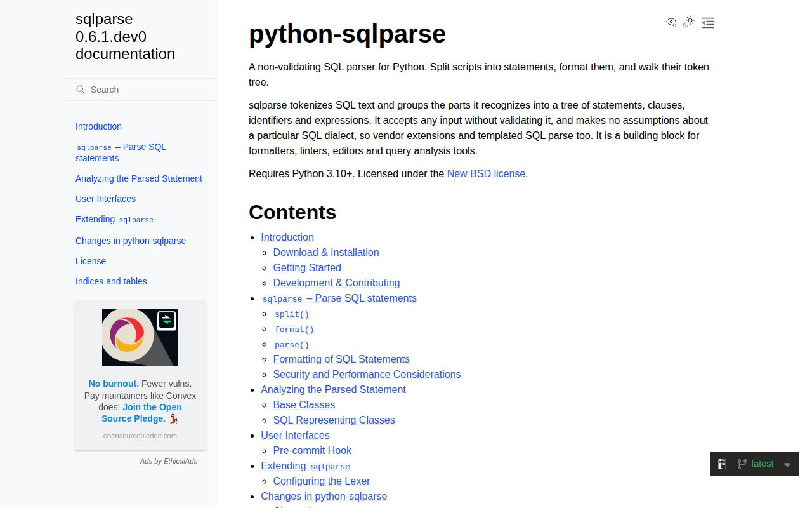The image size is (812, 508).
Task: Open Getting Started link
Action: pos(307,267)
